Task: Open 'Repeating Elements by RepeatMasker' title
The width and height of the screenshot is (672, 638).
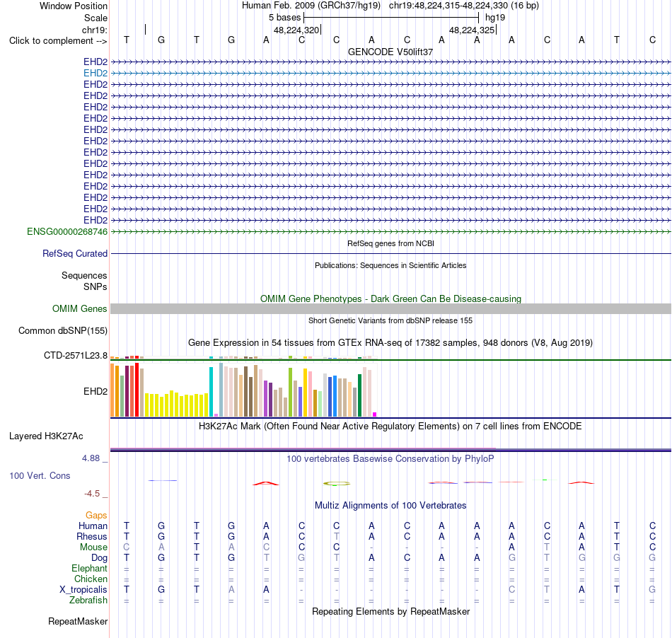Action: (x=390, y=611)
